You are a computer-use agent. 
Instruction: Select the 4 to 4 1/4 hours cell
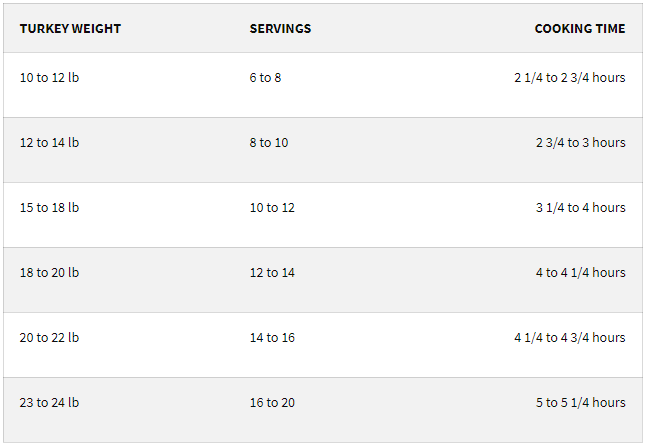[580, 273]
